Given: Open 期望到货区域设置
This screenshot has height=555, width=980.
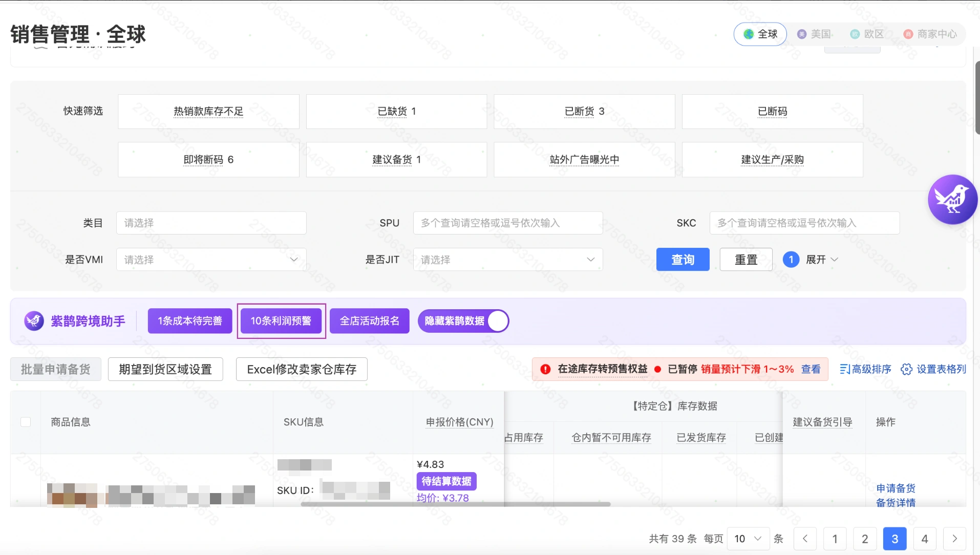Looking at the screenshot, I should pos(165,369).
